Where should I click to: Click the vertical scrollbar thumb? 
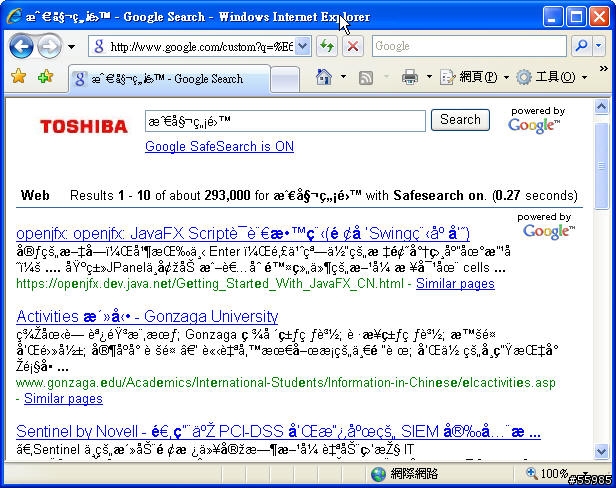click(x=601, y=166)
